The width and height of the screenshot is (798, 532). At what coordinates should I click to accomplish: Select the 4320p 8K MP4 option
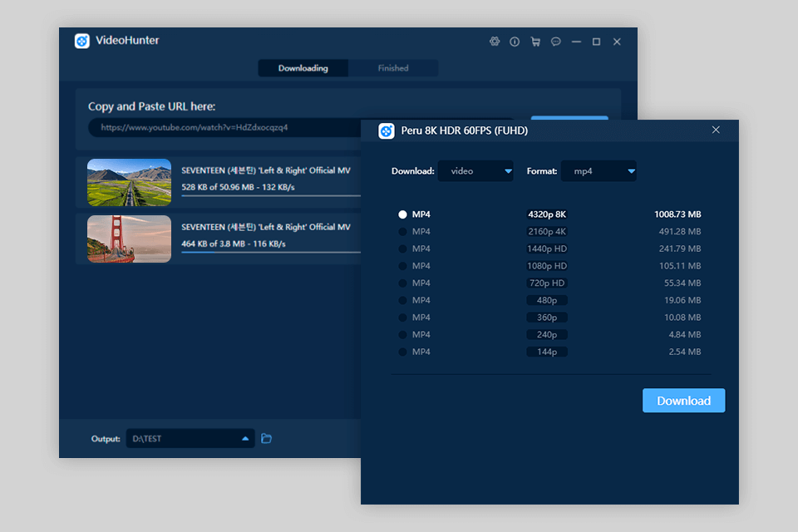[x=403, y=214]
